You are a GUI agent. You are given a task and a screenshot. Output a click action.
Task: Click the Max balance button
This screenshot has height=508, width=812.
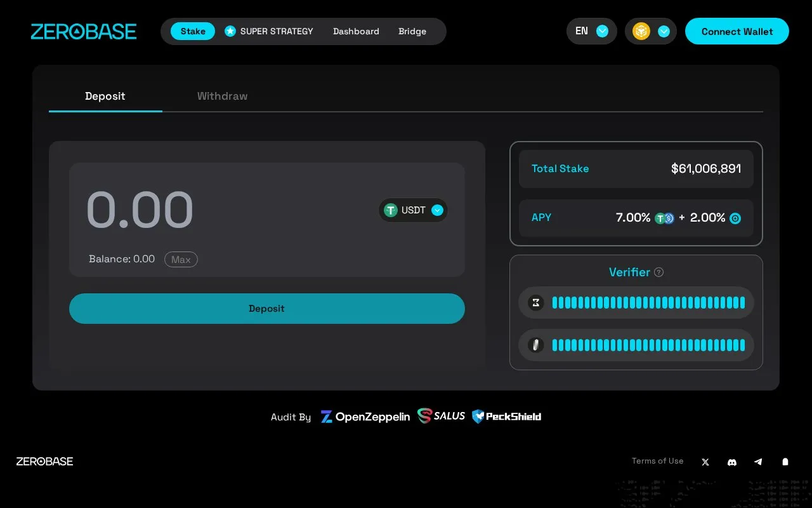coord(181,260)
